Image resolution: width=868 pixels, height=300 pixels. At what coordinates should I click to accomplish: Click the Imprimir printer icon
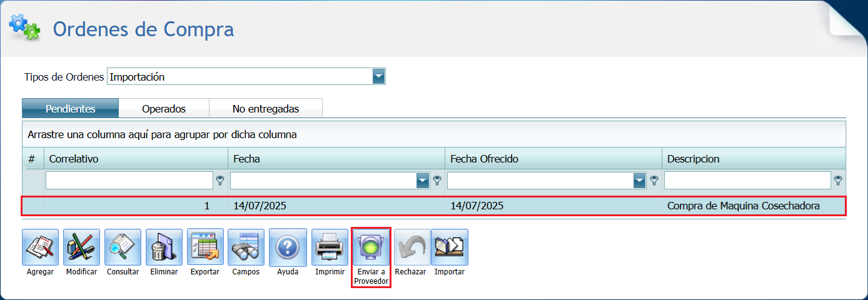tap(329, 247)
